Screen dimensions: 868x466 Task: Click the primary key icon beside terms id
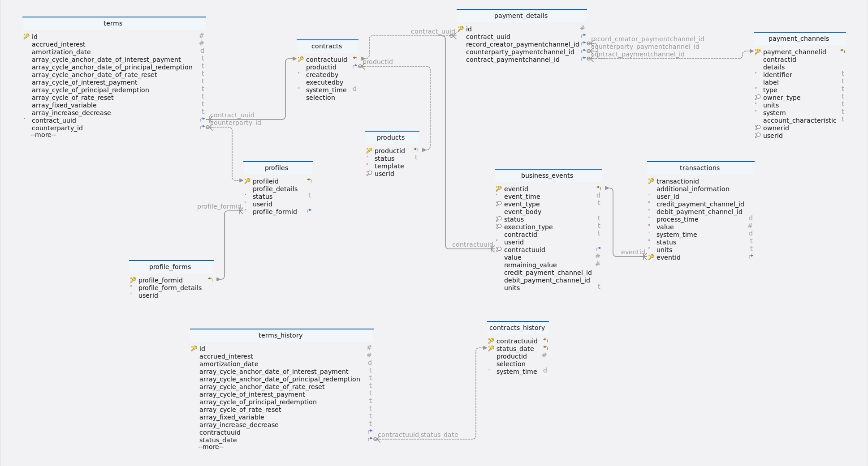(x=26, y=37)
